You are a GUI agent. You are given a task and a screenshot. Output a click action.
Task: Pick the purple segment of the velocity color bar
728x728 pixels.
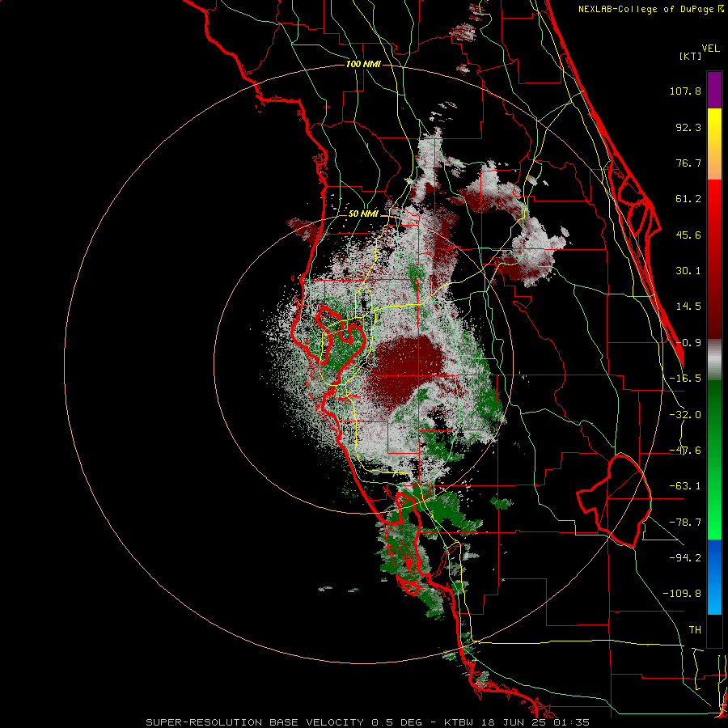(714, 90)
